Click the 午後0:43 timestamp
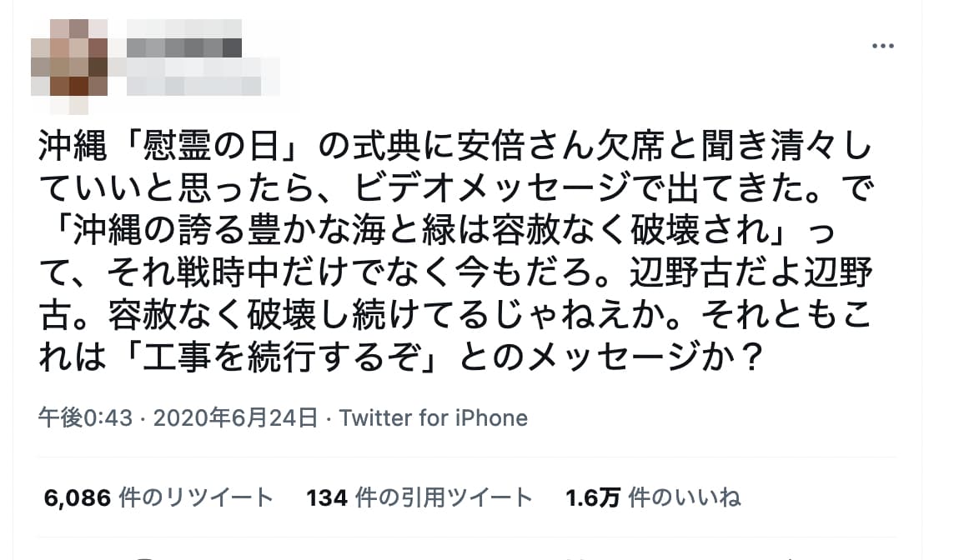 [85, 417]
